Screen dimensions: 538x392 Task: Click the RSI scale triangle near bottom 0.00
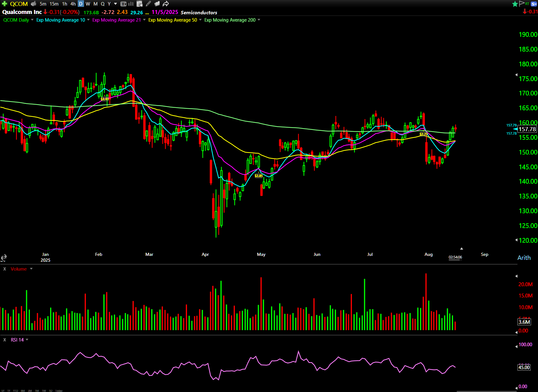pos(517,388)
